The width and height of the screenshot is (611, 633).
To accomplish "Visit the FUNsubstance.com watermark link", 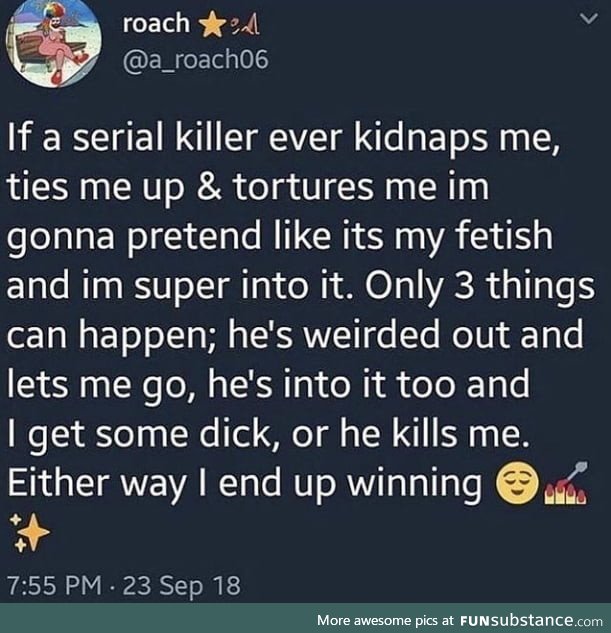I will [531, 620].
